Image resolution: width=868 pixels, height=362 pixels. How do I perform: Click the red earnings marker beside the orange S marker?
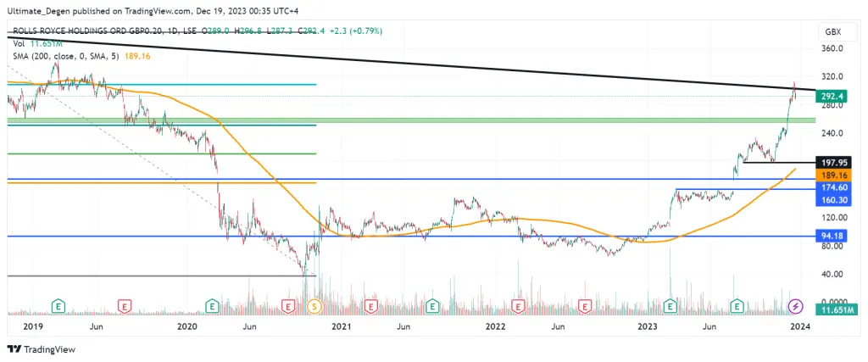click(288, 305)
